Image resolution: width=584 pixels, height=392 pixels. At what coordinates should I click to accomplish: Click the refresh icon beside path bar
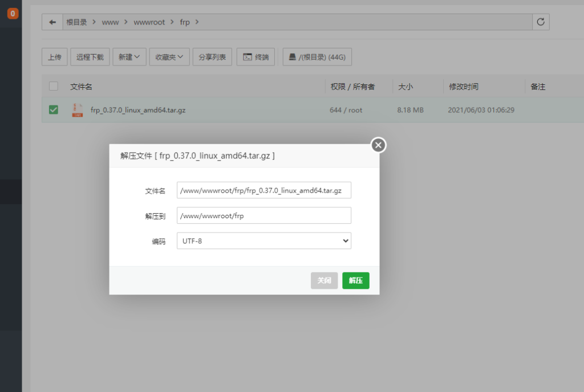(x=541, y=22)
